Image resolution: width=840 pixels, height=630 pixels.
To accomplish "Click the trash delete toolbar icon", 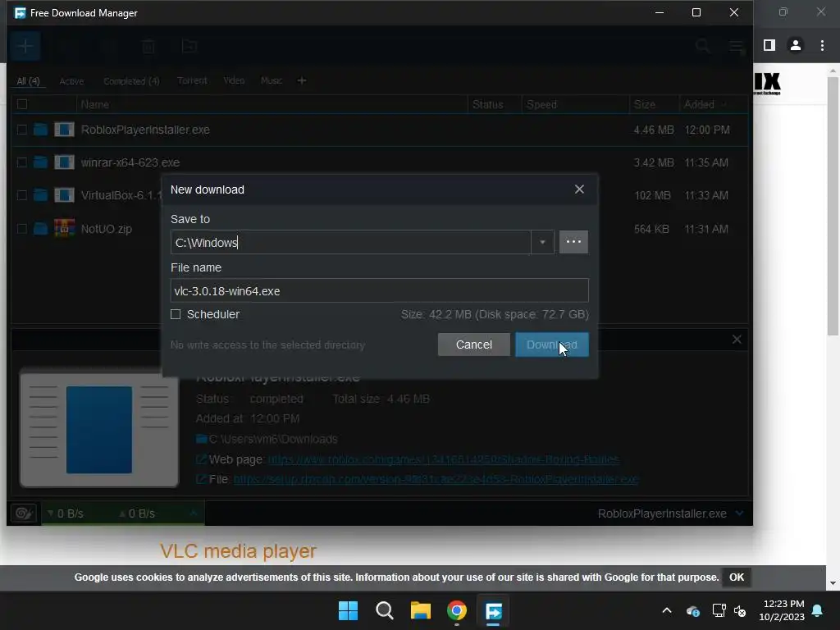I will [148, 47].
